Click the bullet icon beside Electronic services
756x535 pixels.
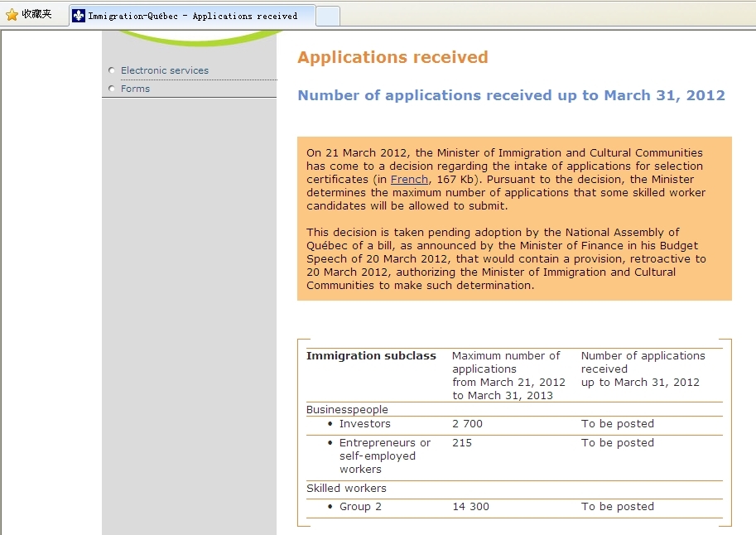coord(112,70)
